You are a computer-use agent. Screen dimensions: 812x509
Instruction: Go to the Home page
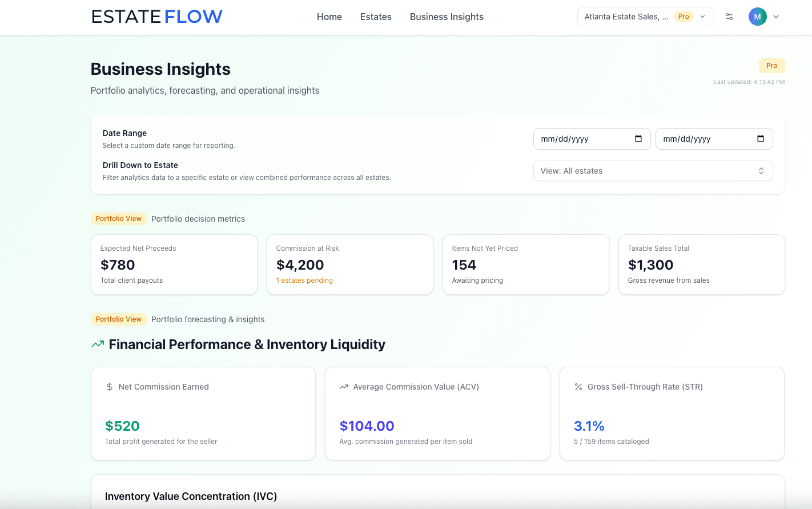pos(329,17)
